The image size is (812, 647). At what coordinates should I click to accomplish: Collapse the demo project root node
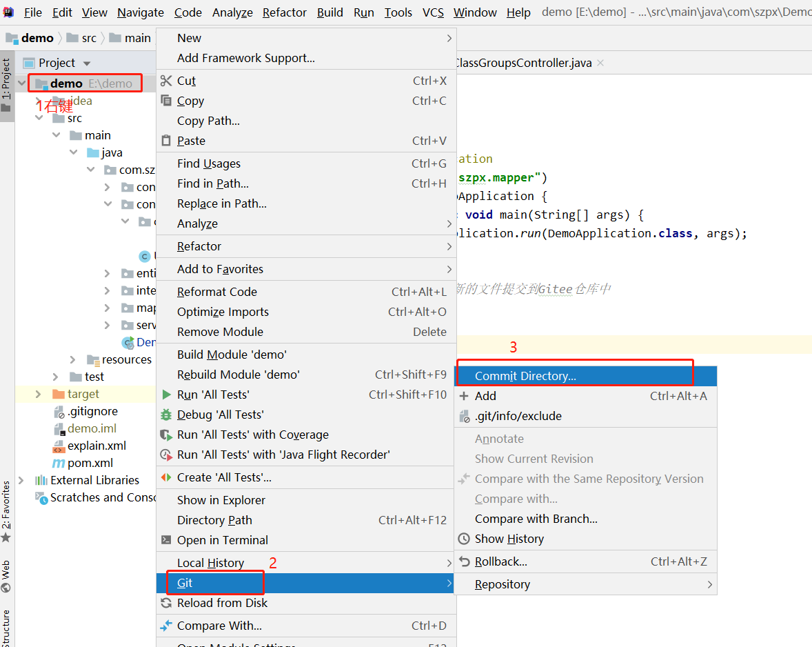click(22, 83)
